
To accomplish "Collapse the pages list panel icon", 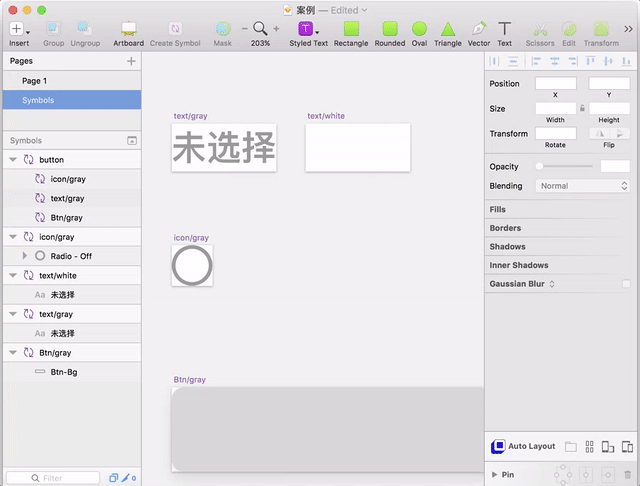I will click(x=132, y=141).
